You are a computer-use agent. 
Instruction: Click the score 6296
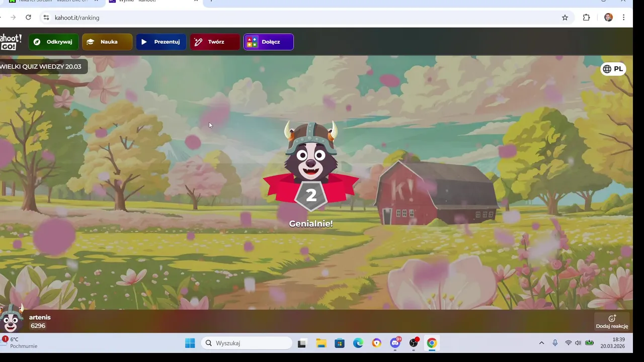point(38,326)
